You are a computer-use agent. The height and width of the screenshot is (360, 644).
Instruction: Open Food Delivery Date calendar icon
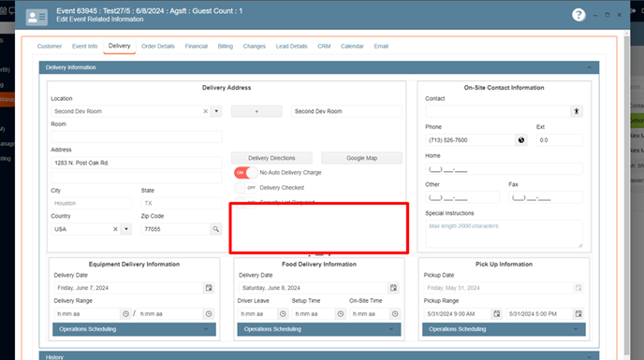(393, 288)
